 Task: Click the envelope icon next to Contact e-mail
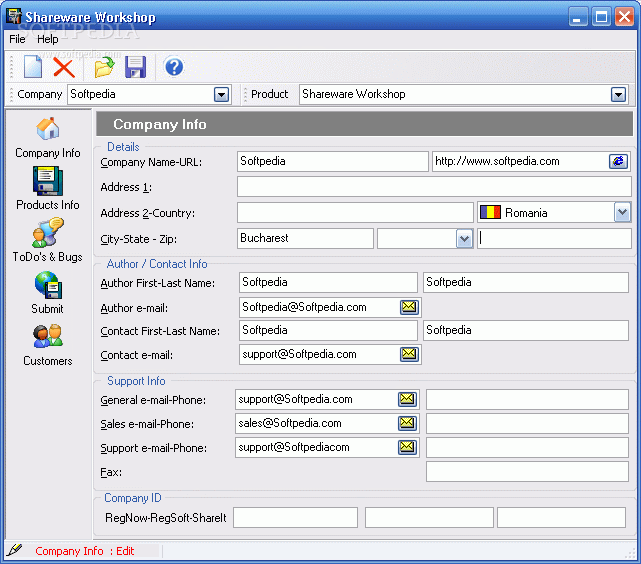pyautogui.click(x=409, y=354)
